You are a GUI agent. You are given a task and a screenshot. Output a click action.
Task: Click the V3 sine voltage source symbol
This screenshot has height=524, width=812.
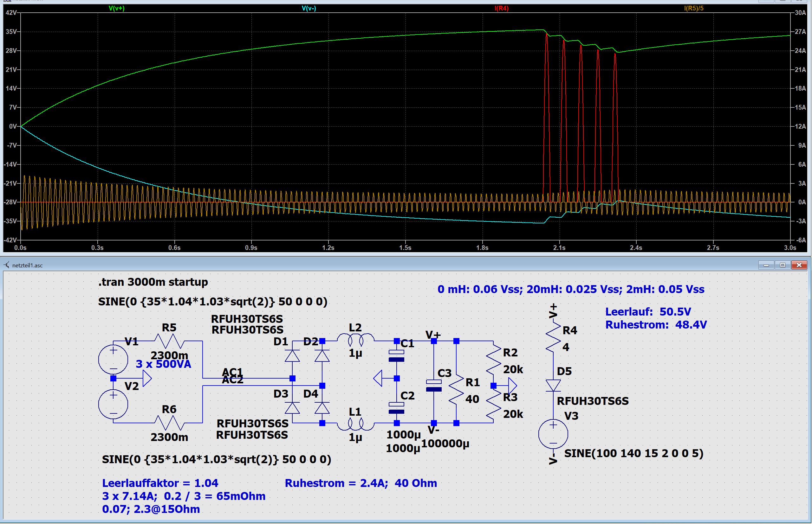(x=553, y=434)
